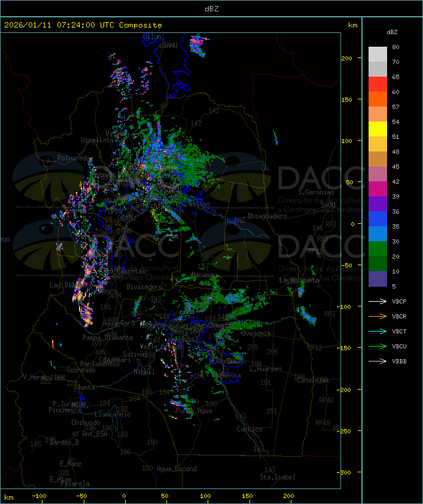Choose the gold 48–51 dBZ swatch
423x504 pixels.
[378, 144]
